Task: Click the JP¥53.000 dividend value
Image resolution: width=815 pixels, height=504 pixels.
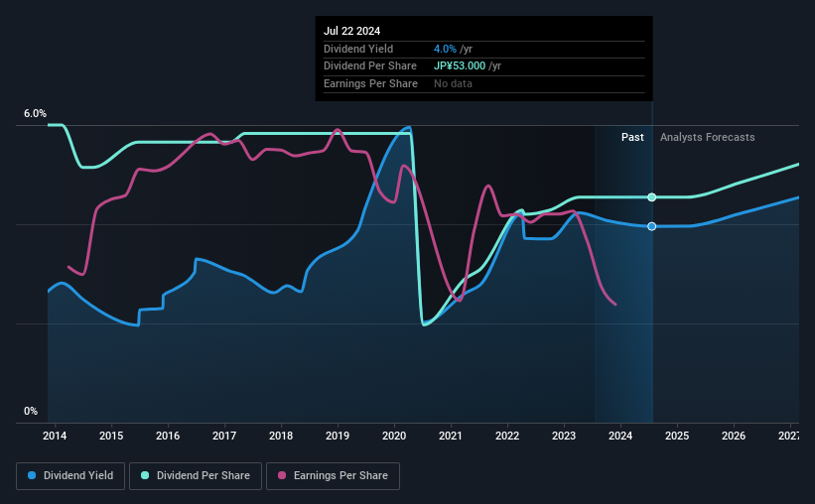Action: click(460, 66)
